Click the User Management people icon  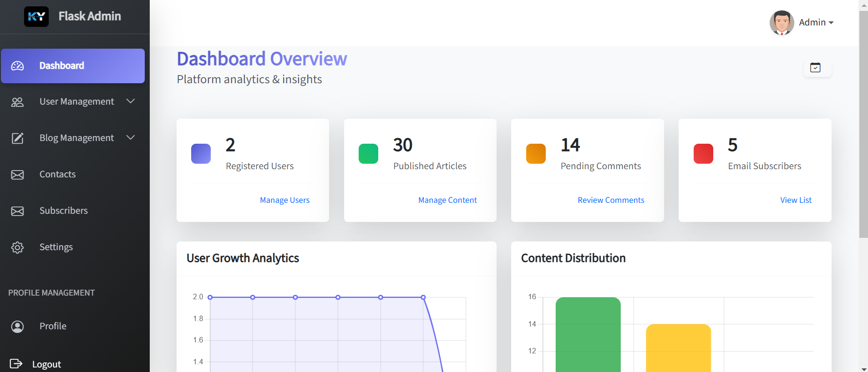17,102
